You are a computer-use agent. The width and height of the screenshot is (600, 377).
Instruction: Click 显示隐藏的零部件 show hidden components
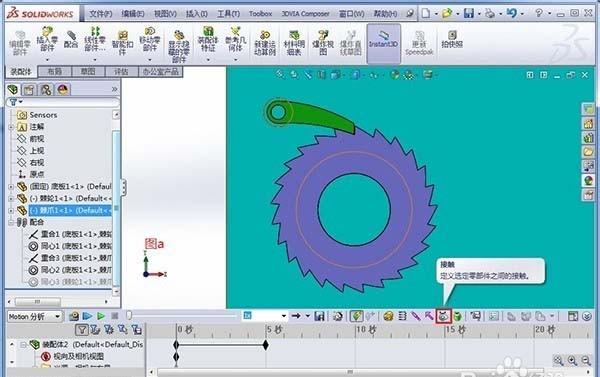click(x=179, y=47)
